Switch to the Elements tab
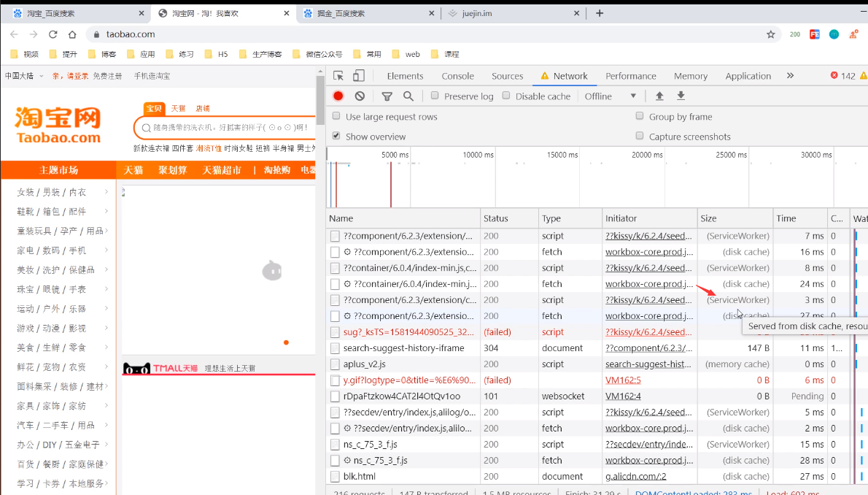Screen dimensions: 868x495 coord(406,76)
